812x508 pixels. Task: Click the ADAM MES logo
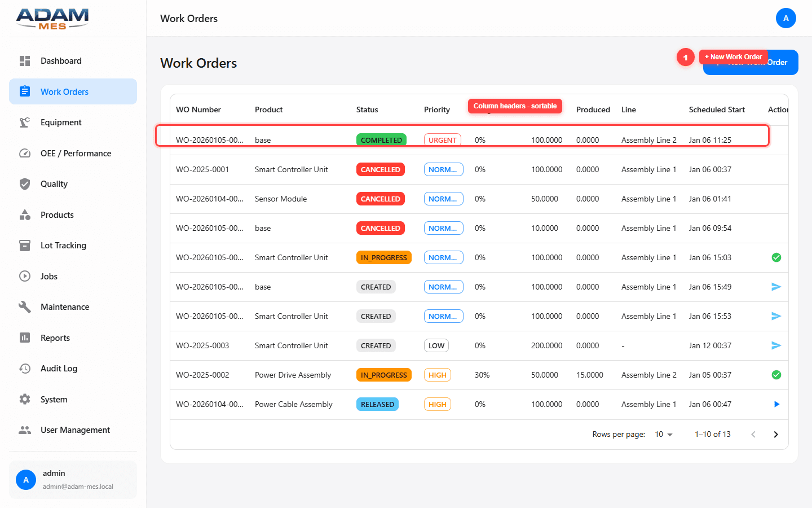tap(52, 18)
